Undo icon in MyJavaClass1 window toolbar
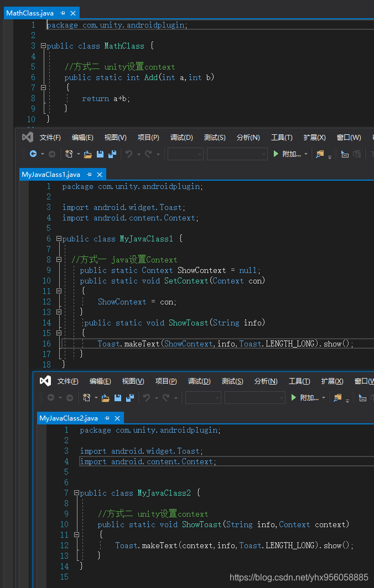This screenshot has width=374, height=588. tap(129, 154)
